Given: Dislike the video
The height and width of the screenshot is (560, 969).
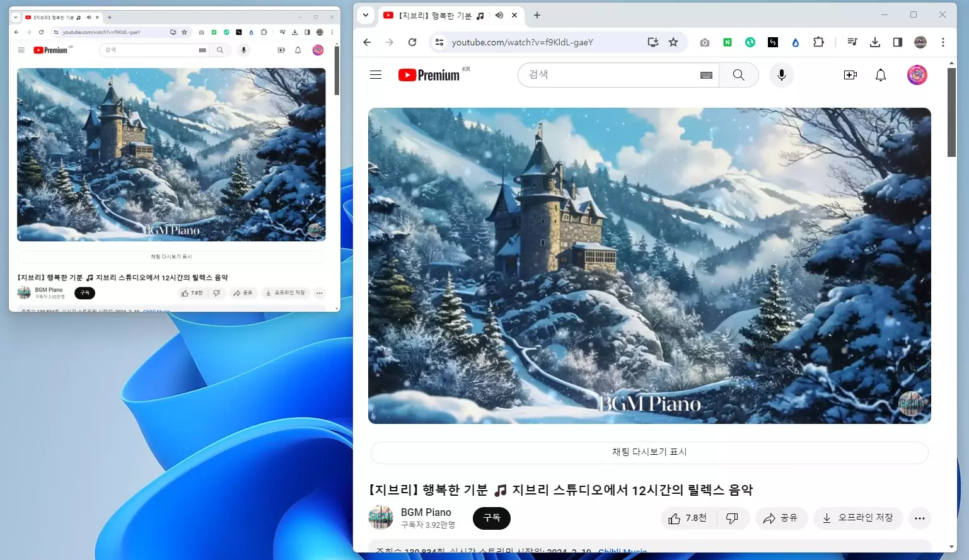Looking at the screenshot, I should (x=732, y=518).
